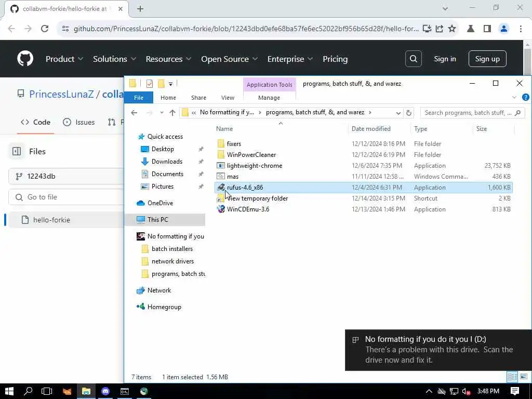Switch to large icons view layout
The height and width of the screenshot is (399, 532).
pos(524,377)
